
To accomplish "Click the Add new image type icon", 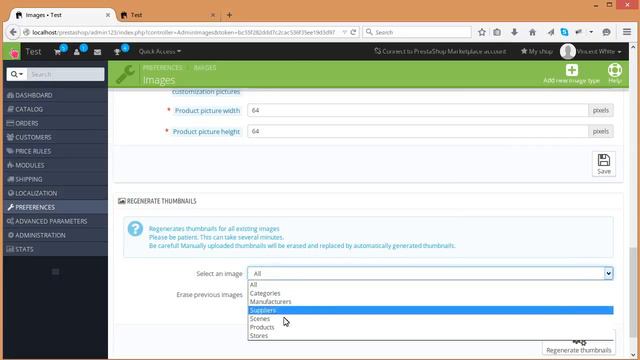I will click(571, 70).
